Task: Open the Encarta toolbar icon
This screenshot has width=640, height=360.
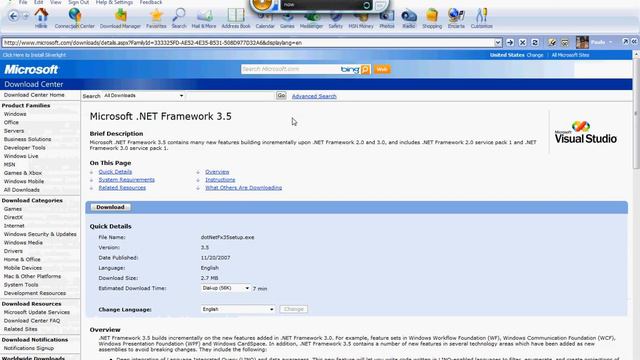Action: point(456,18)
